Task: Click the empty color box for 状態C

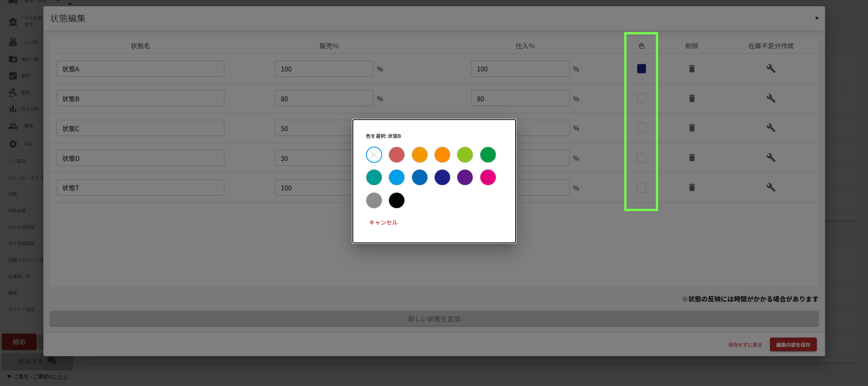Action: click(x=641, y=128)
